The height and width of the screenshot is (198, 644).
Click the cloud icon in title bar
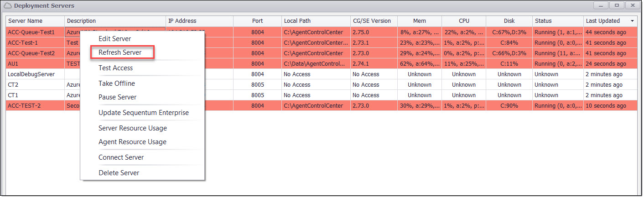tap(8, 6)
